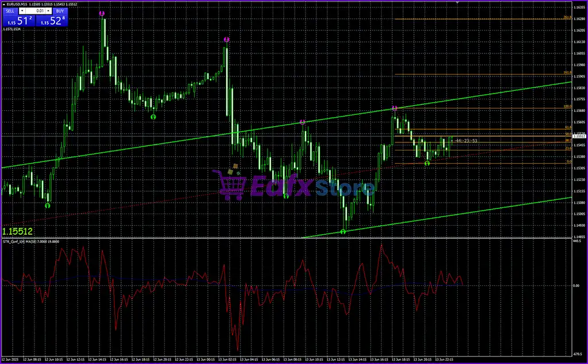
Task: Select the 100.0 Fibonacci level label
Action: point(567,106)
